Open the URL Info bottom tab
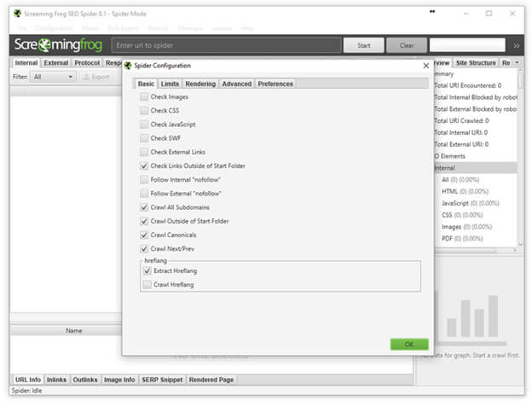 (28, 380)
